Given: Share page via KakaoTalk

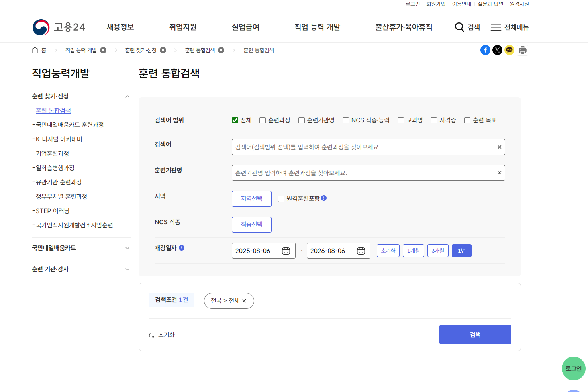Looking at the screenshot, I should pos(509,50).
